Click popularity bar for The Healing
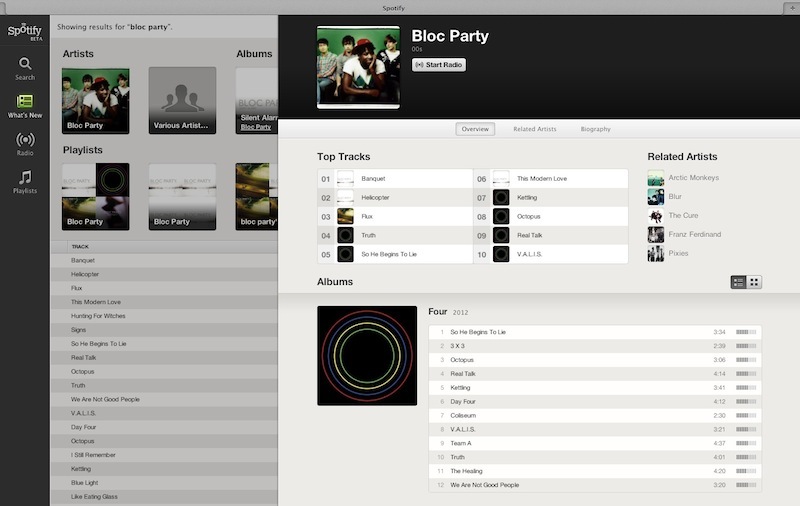The image size is (800, 506). pos(746,471)
